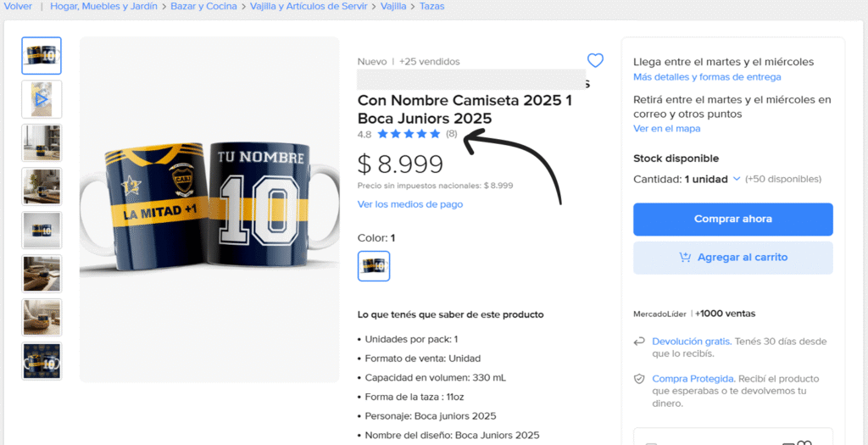Click the heart favorite icon

click(595, 60)
